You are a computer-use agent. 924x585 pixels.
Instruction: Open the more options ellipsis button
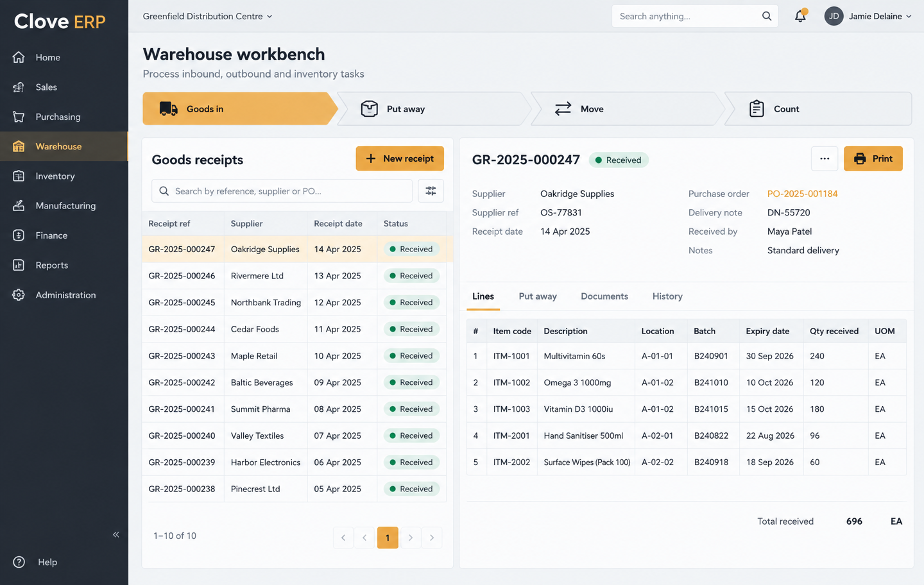[x=825, y=158]
